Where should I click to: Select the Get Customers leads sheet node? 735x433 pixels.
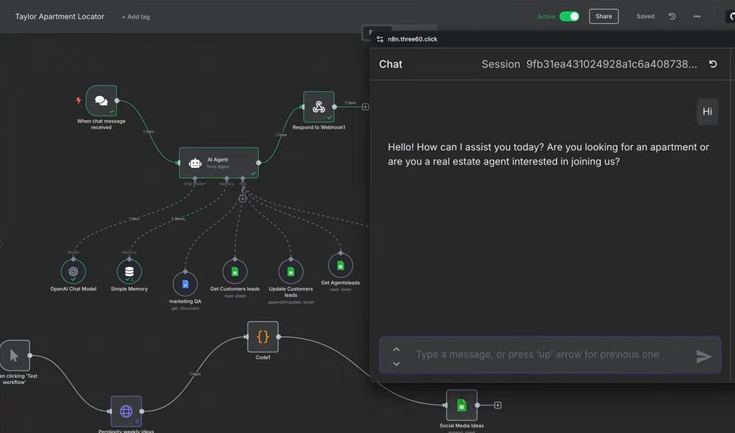click(x=235, y=271)
